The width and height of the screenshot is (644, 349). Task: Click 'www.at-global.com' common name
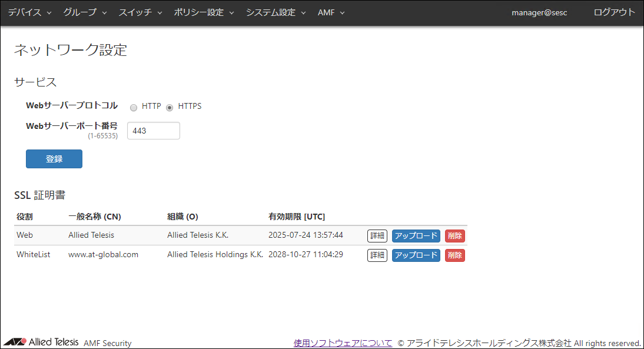tap(103, 255)
